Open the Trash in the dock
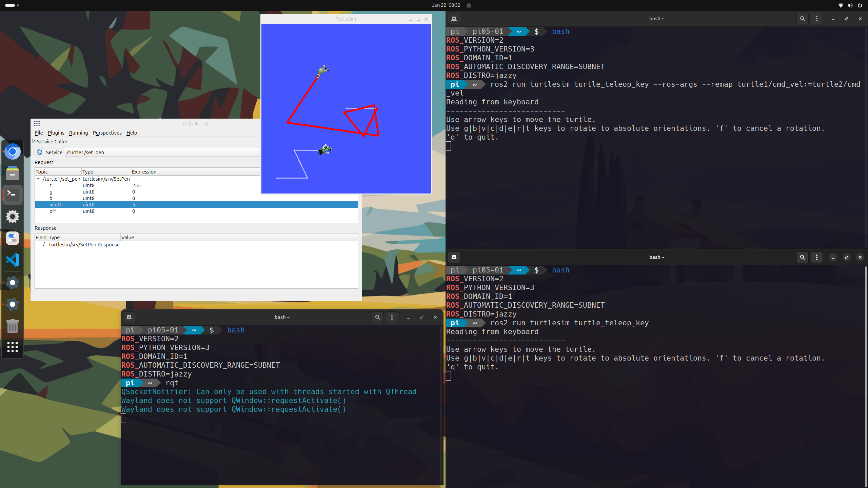 click(13, 326)
